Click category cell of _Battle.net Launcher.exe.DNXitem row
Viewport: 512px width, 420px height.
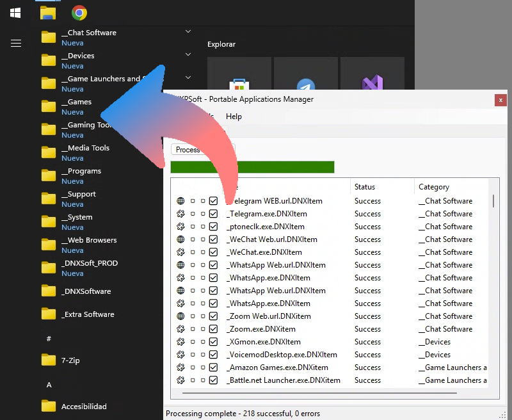pos(452,380)
